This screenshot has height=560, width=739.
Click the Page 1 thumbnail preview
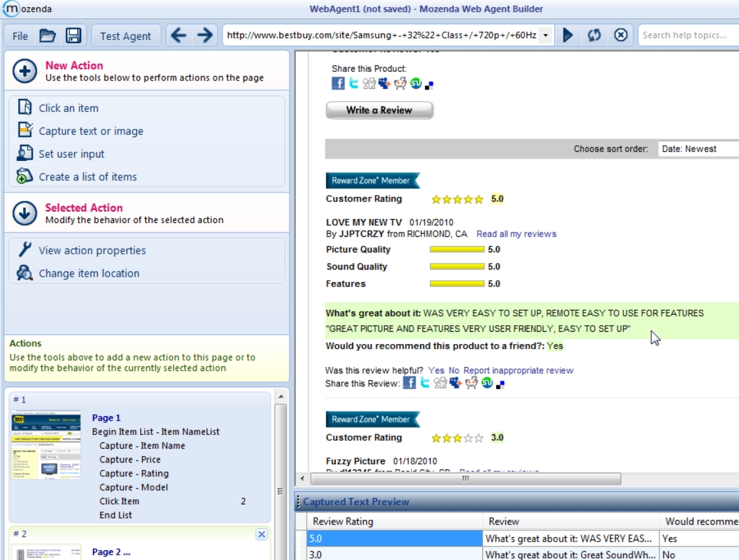[x=46, y=445]
